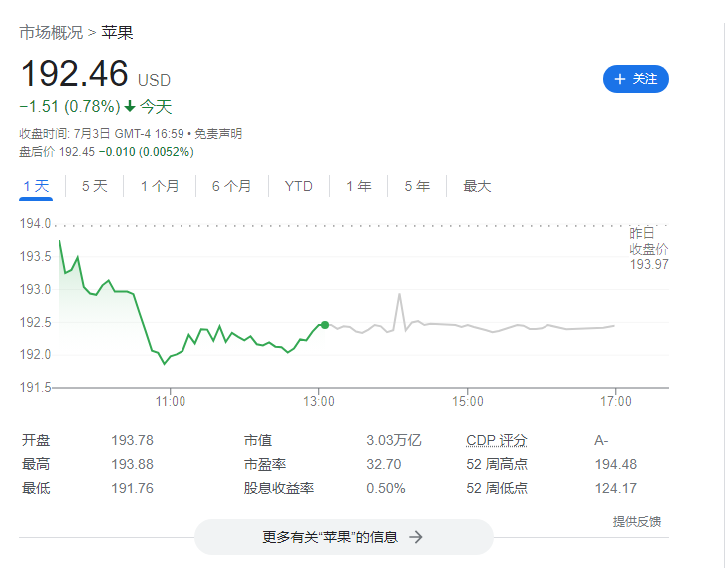Click the arrow icon in the more info button
Image resolution: width=728 pixels, height=568 pixels.
pos(416,537)
